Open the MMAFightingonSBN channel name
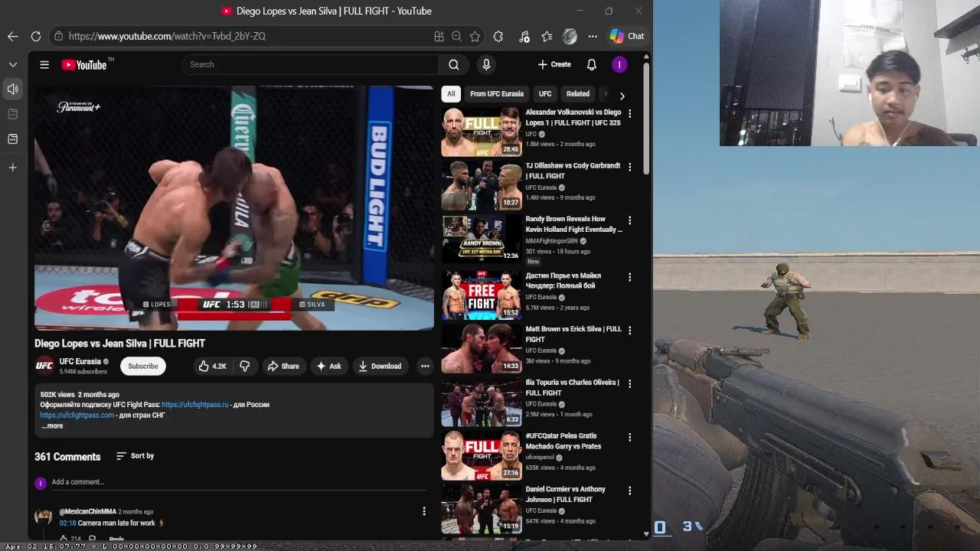The image size is (980, 551). coord(551,241)
